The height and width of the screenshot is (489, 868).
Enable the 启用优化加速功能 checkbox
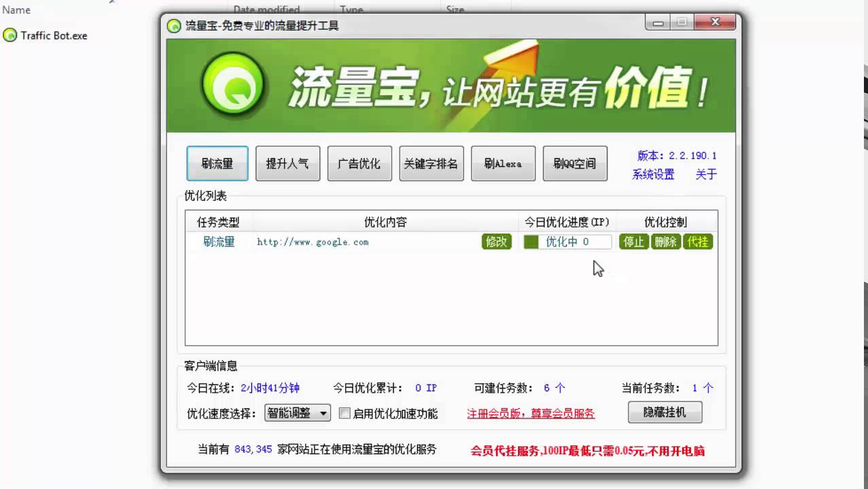[x=345, y=413]
